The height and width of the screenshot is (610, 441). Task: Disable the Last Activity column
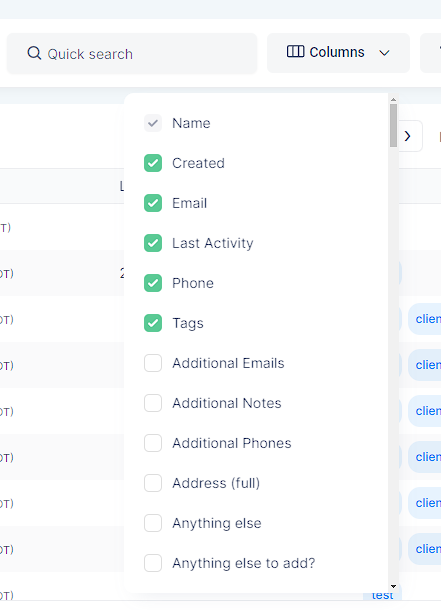tap(153, 243)
